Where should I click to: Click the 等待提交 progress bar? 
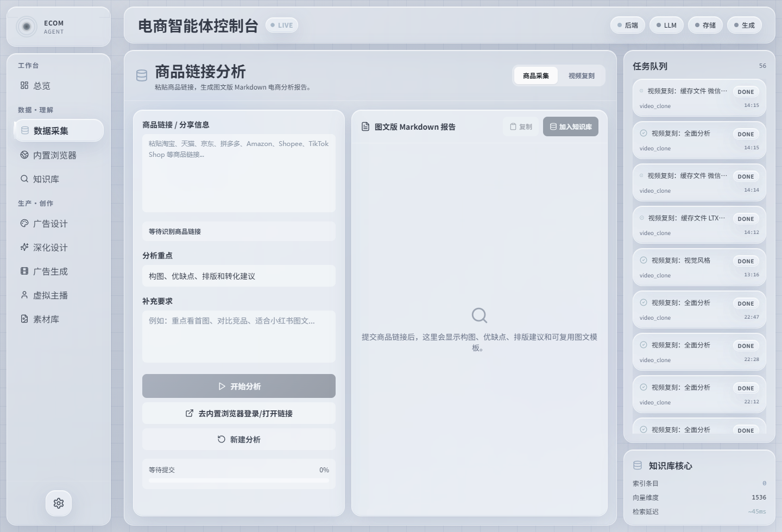click(239, 480)
